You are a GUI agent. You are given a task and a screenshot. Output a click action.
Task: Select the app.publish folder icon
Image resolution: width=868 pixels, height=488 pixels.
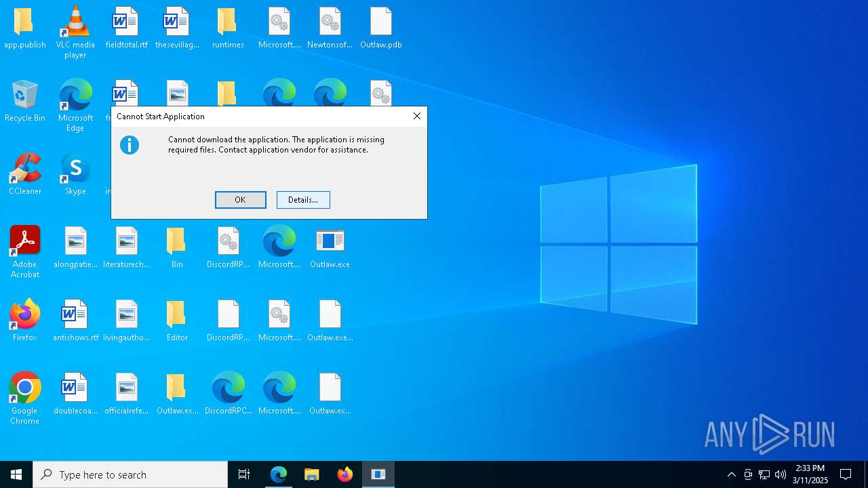coord(25,28)
